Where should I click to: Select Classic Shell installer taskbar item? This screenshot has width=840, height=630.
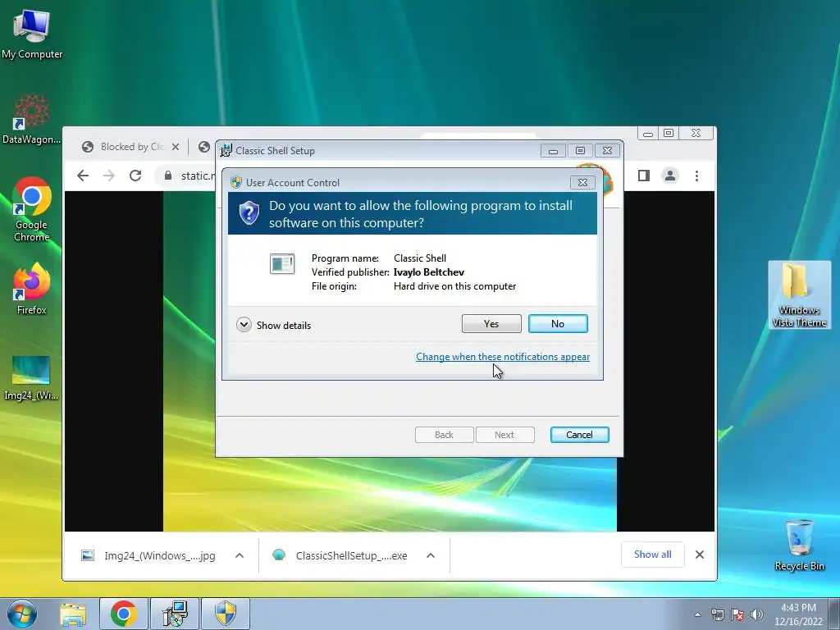pyautogui.click(x=175, y=614)
